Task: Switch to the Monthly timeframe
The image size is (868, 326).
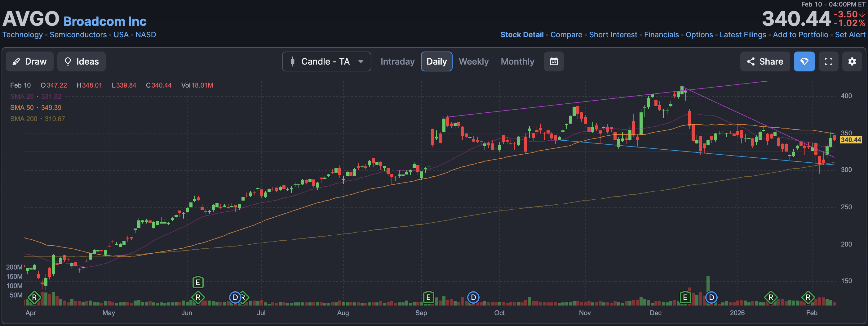Action: [x=517, y=61]
